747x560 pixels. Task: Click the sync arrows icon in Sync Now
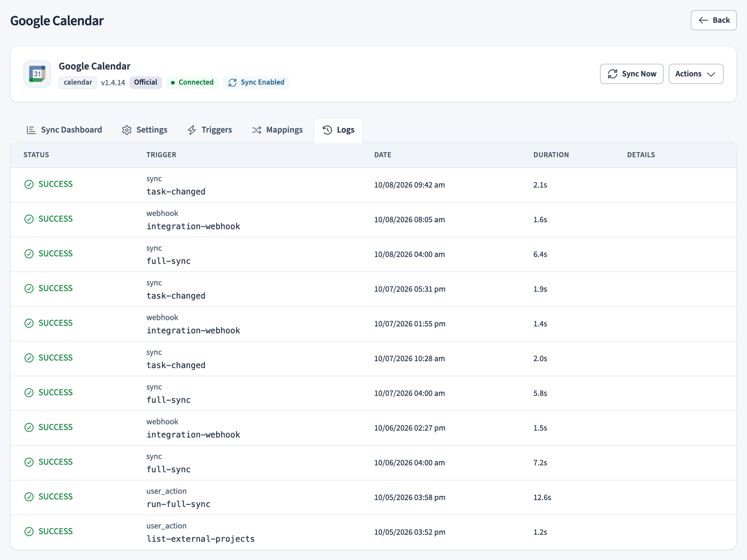pos(613,74)
